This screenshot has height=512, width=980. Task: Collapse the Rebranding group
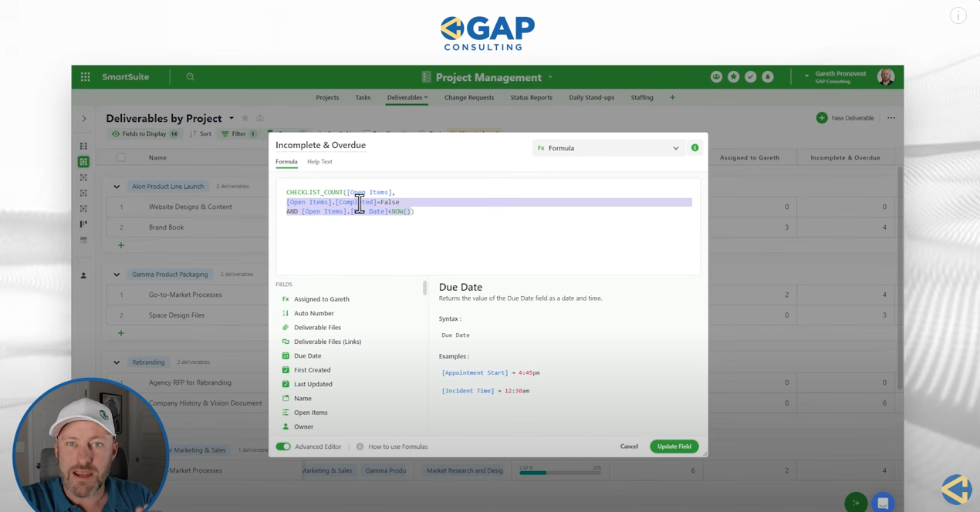pyautogui.click(x=117, y=362)
